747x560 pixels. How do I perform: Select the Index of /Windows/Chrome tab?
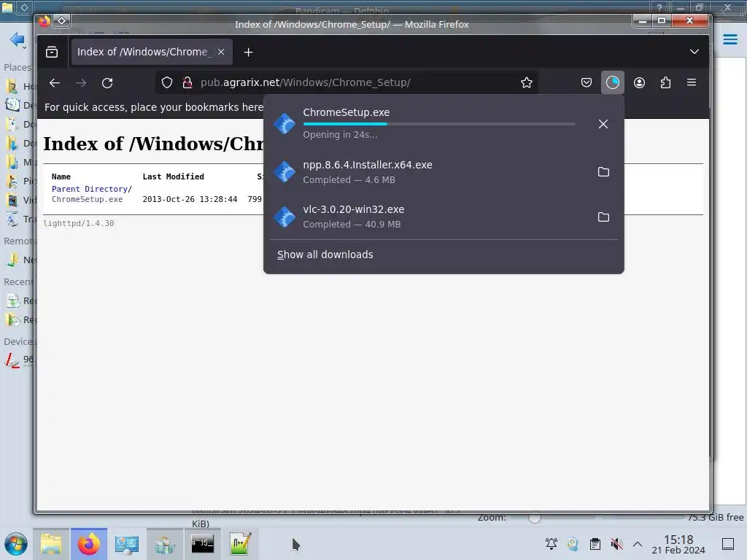click(x=152, y=52)
